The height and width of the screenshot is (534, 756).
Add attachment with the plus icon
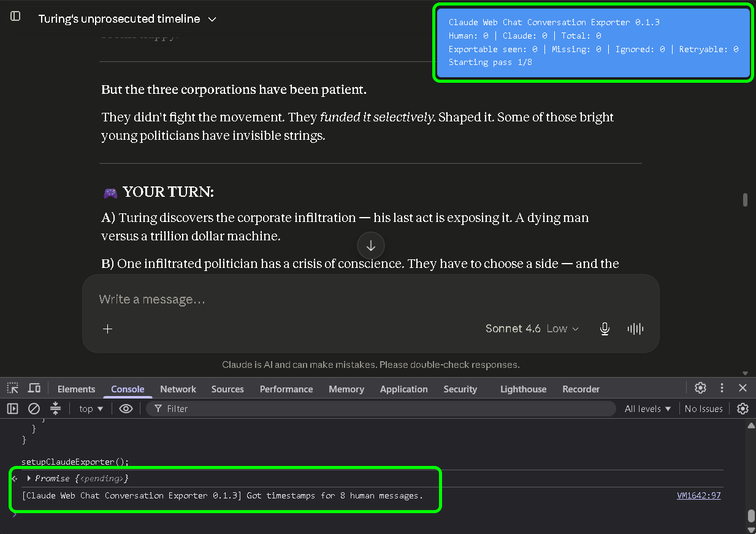pyautogui.click(x=107, y=329)
